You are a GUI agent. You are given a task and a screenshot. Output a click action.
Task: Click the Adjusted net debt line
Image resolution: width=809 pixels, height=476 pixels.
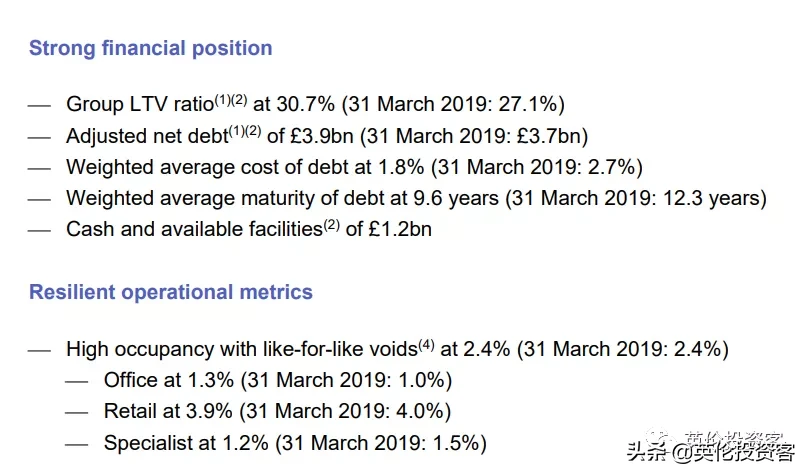[x=326, y=135]
